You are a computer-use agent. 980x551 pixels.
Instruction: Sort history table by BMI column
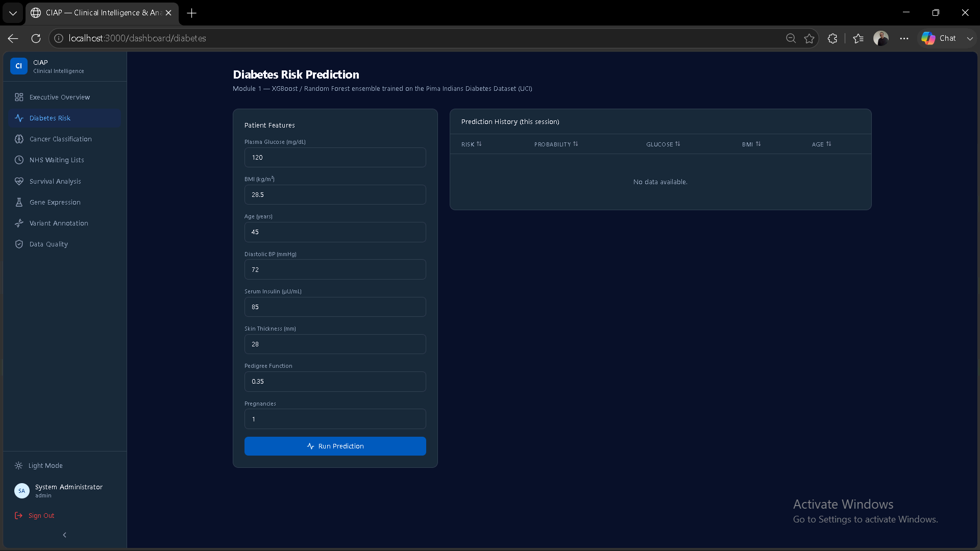coord(751,144)
